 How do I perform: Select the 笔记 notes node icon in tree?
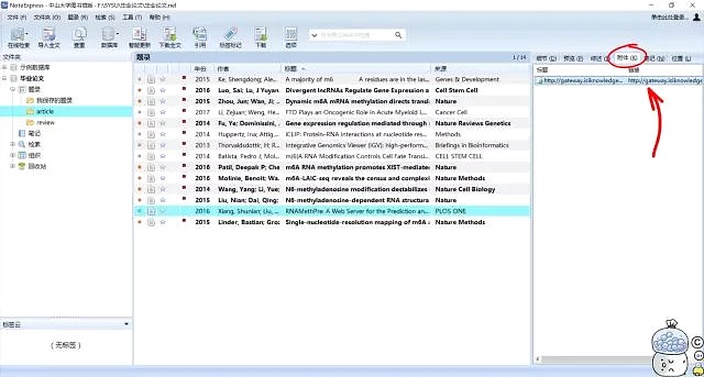coord(22,133)
